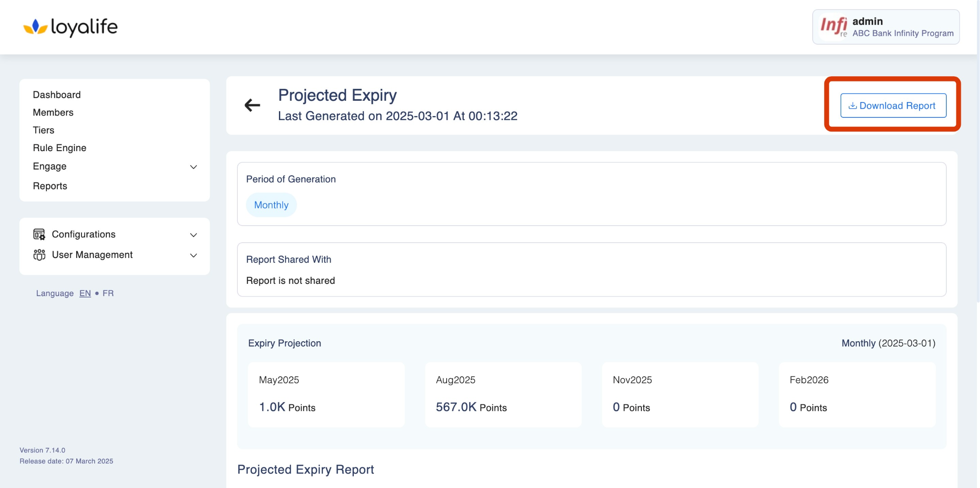Open the Dashboard menu item
The image size is (980, 488).
(x=56, y=95)
